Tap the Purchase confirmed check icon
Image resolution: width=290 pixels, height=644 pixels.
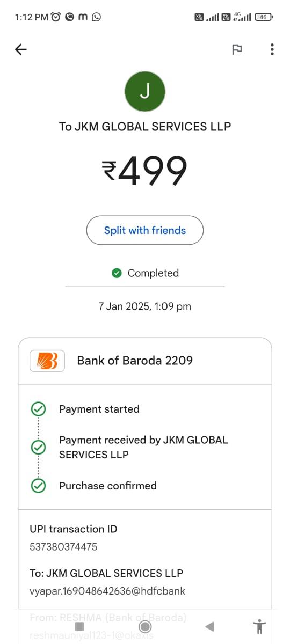[x=38, y=486]
